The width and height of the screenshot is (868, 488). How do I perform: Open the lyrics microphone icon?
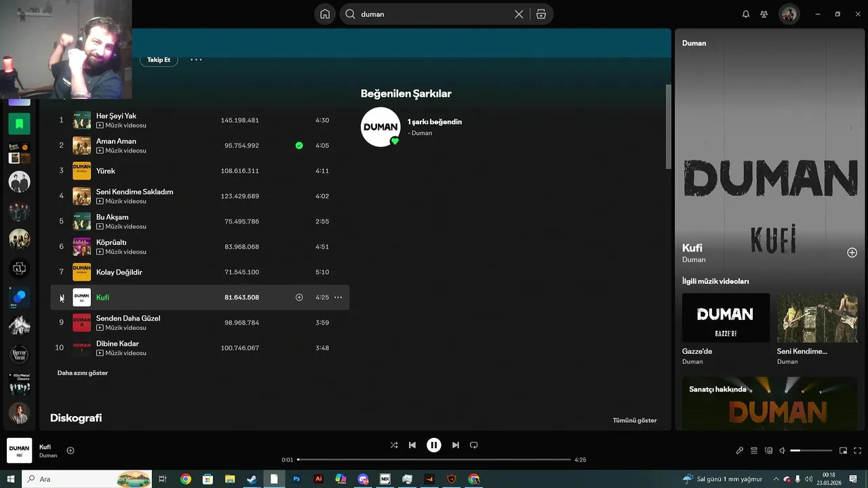pyautogui.click(x=740, y=451)
